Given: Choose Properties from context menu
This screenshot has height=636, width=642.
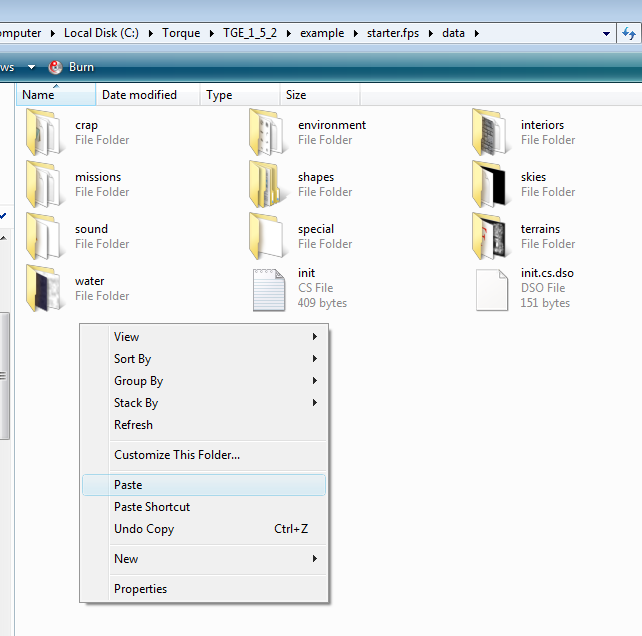Looking at the screenshot, I should tap(204, 589).
